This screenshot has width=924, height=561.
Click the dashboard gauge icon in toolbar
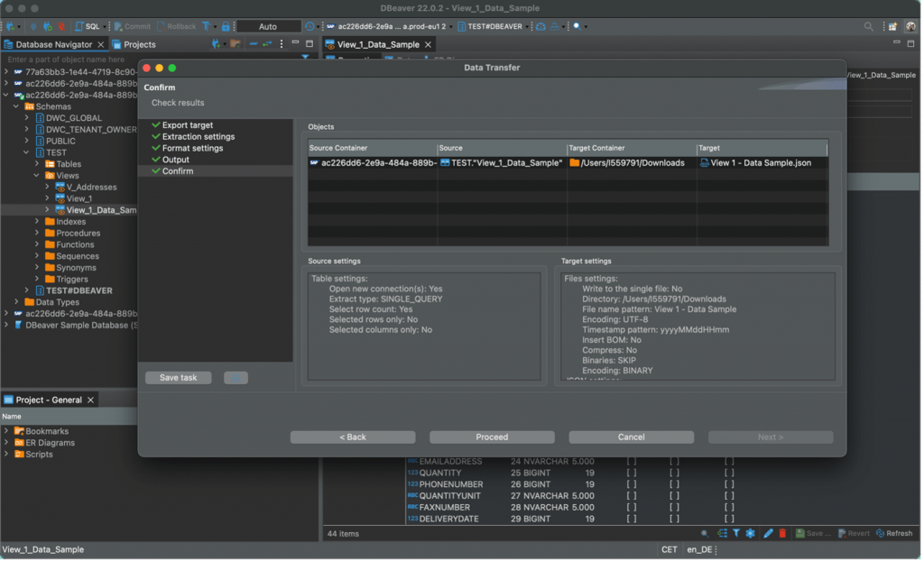pos(541,26)
